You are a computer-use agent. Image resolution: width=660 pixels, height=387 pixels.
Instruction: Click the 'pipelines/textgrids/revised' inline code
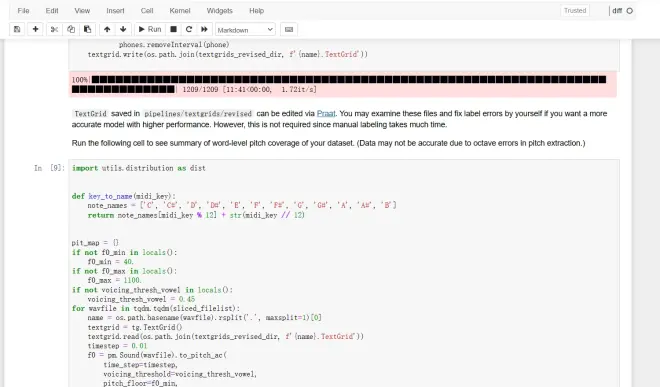click(198, 114)
